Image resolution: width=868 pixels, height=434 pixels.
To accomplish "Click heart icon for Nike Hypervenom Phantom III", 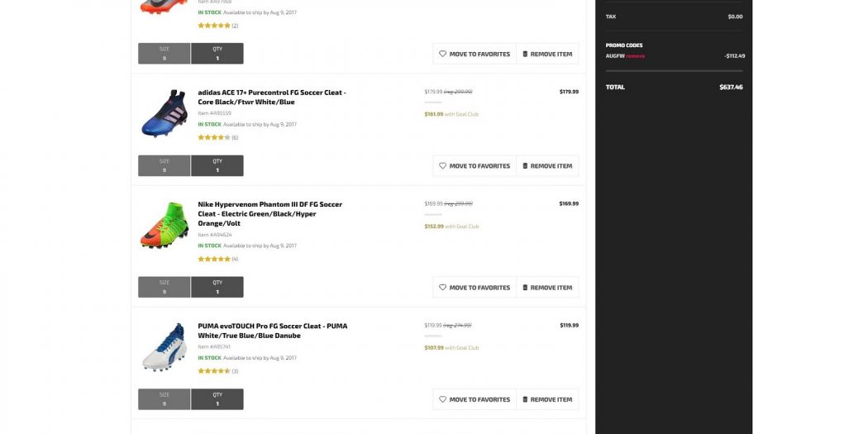I will click(443, 288).
